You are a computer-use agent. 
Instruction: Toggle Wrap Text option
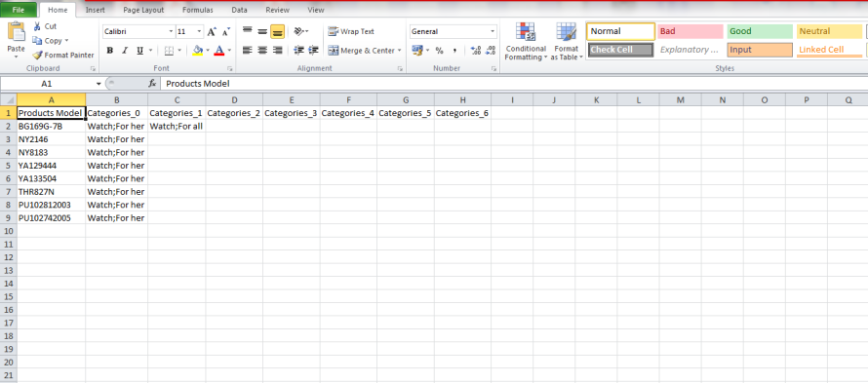[351, 31]
